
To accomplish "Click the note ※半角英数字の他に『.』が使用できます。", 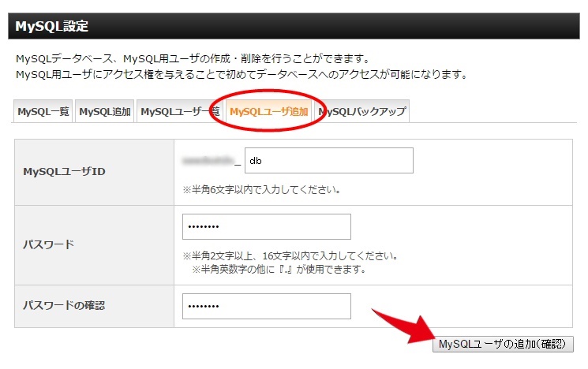I will (279, 269).
